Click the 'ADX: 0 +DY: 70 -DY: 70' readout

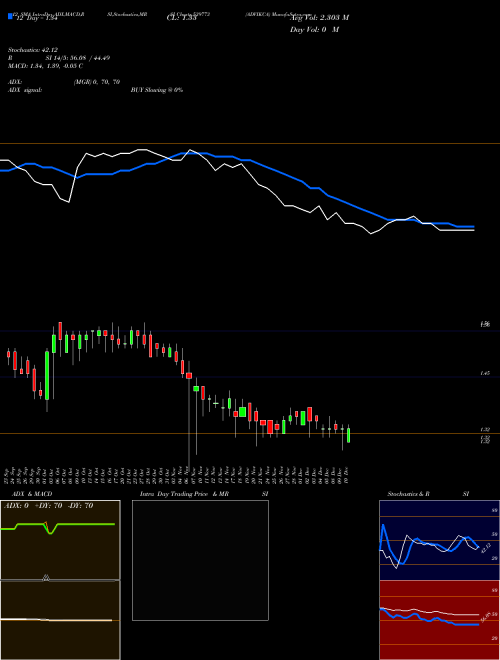pos(48,506)
